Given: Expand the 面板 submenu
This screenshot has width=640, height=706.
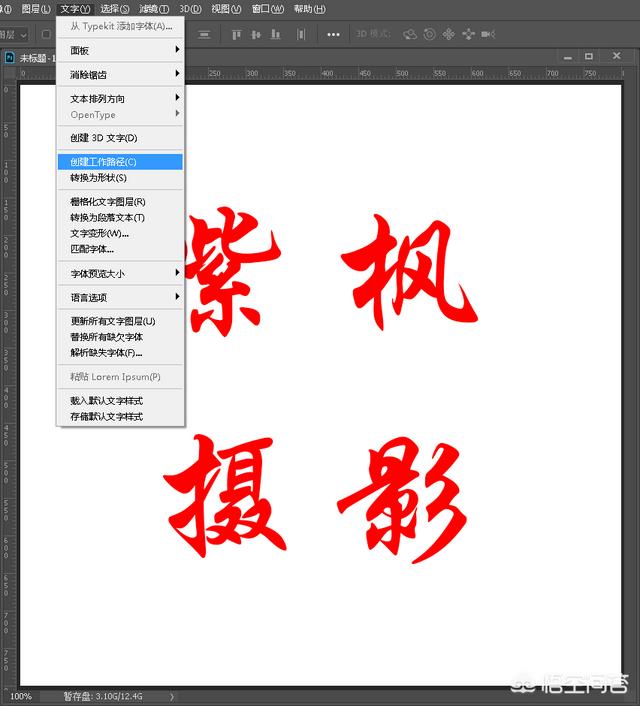Looking at the screenshot, I should click(120, 50).
